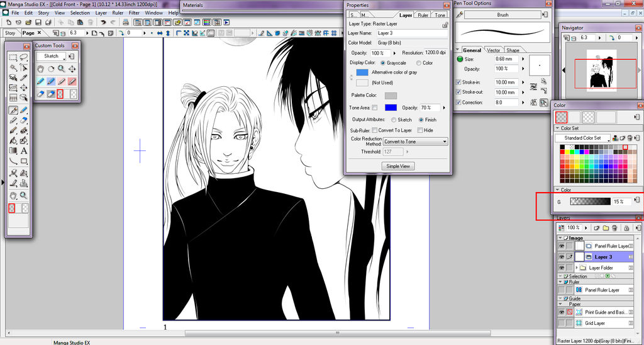Select the Lasso tool in toolbox
The height and width of the screenshot is (345, 644).
click(24, 57)
